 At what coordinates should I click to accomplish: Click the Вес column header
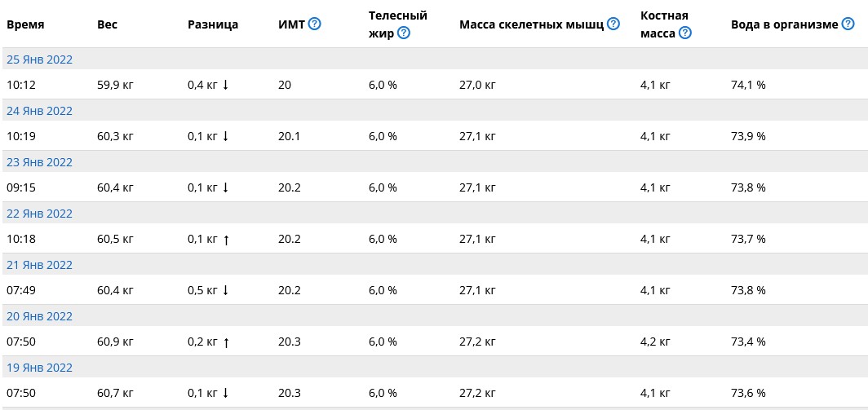click(107, 24)
